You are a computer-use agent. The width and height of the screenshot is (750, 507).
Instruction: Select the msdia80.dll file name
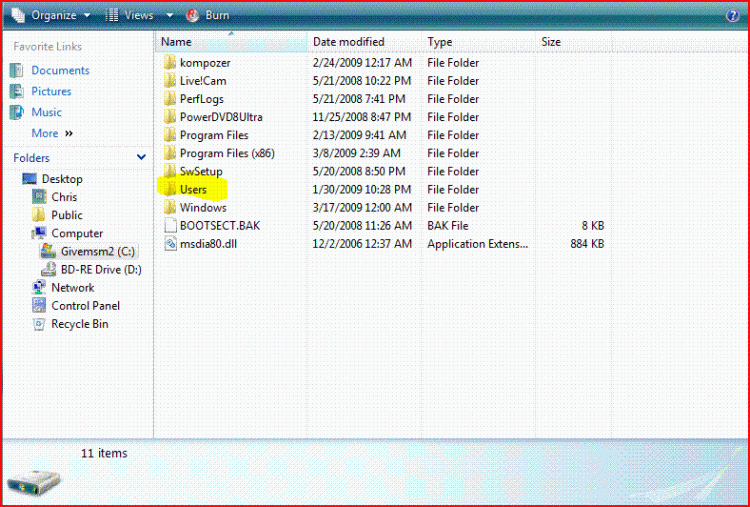pyautogui.click(x=208, y=244)
